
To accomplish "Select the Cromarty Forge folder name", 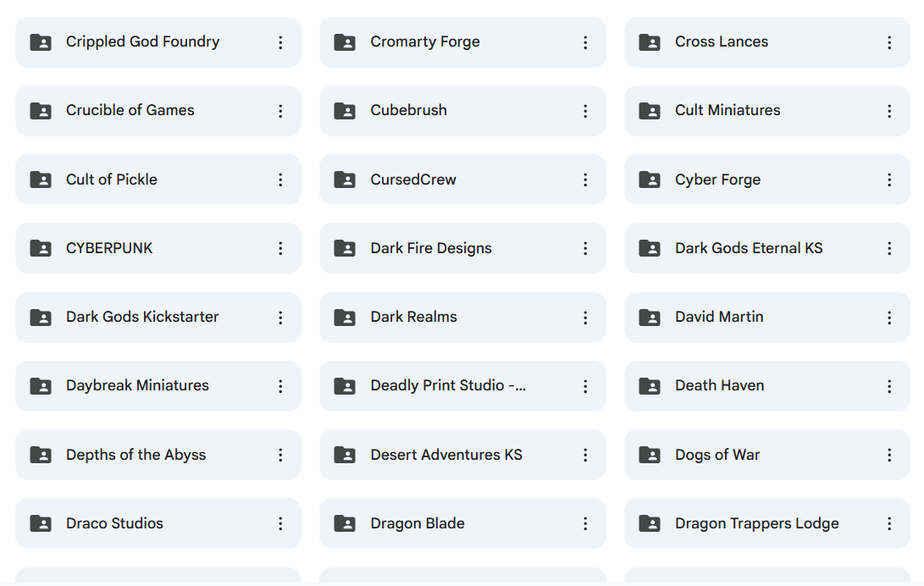I will 425,41.
